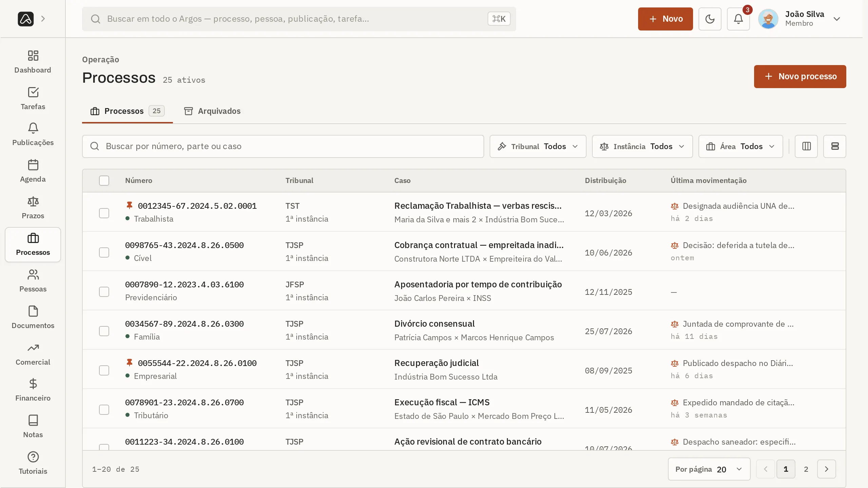Select Processos item in sidebar
The width and height of the screenshot is (868, 488).
click(33, 244)
